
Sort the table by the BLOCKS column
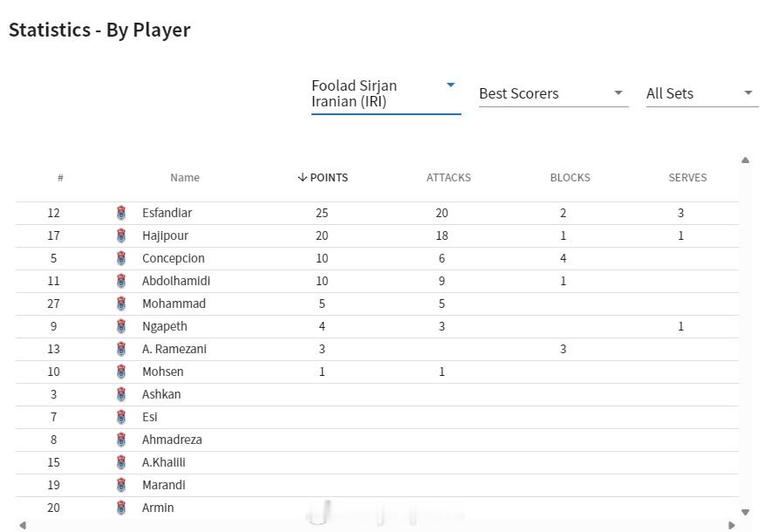click(x=570, y=178)
